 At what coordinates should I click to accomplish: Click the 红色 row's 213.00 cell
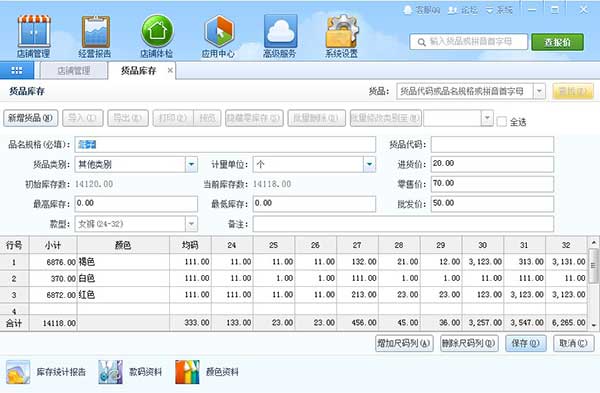click(357, 295)
